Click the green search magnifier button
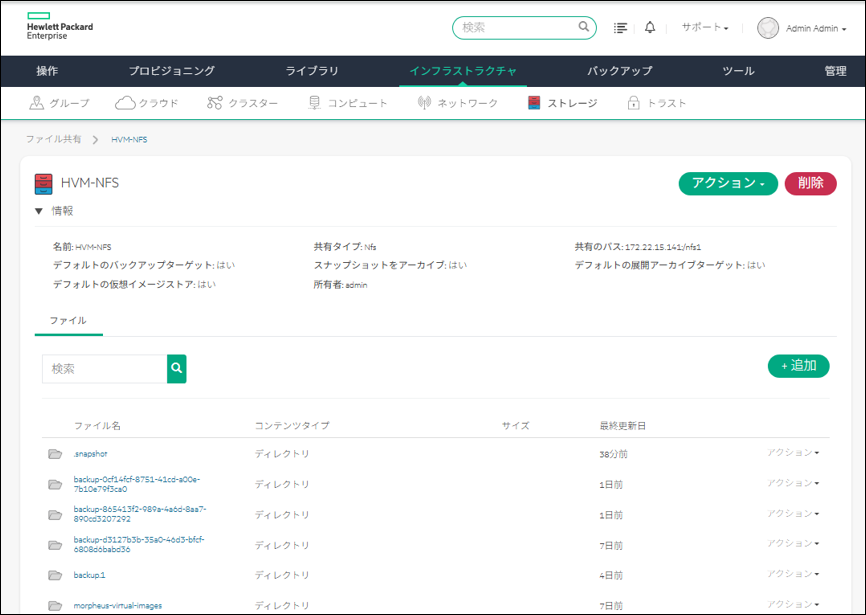Screen dimensions: 866x615 click(x=177, y=369)
